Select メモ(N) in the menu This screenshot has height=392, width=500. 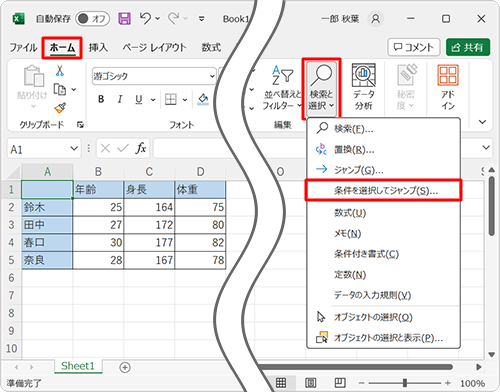(x=383, y=233)
